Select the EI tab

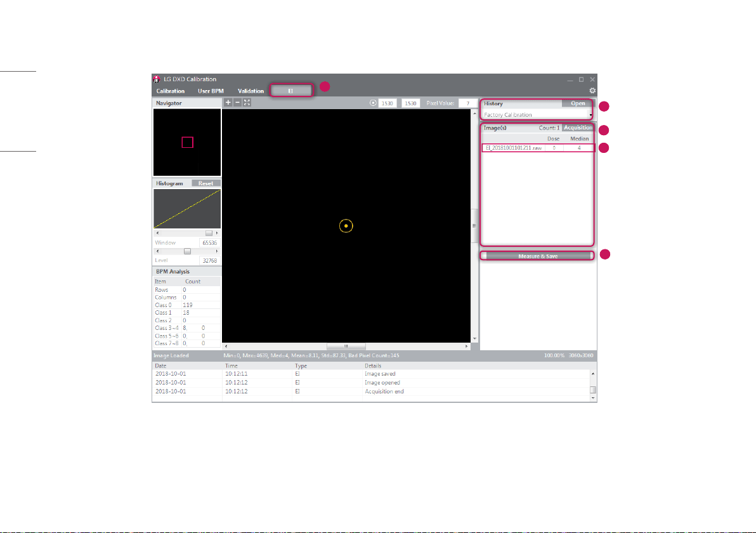coord(290,91)
